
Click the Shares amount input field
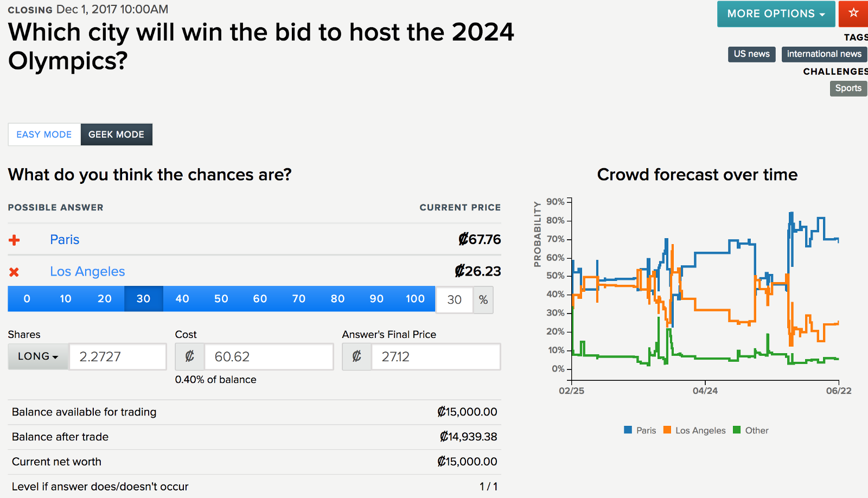pos(117,356)
